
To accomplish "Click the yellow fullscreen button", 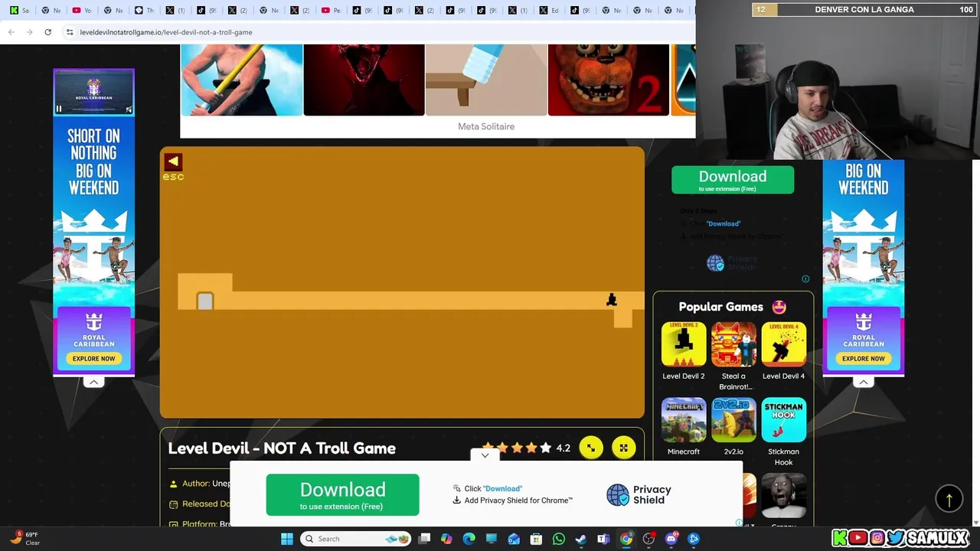I will click(x=624, y=448).
